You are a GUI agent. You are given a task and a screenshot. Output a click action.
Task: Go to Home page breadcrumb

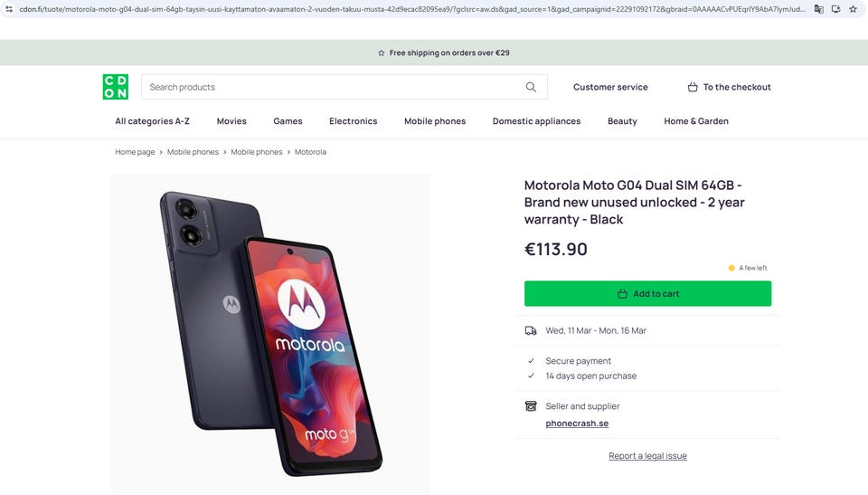point(135,152)
